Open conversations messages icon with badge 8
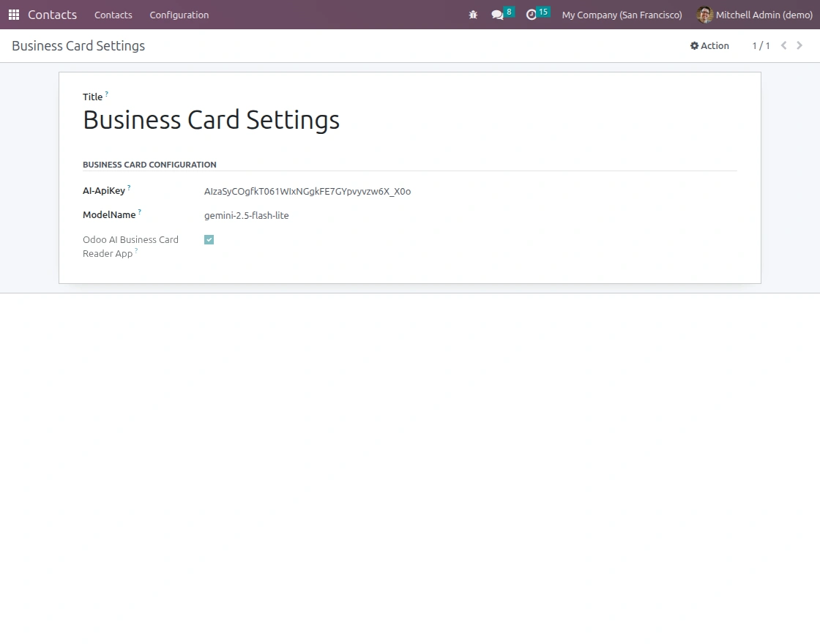 coord(502,14)
